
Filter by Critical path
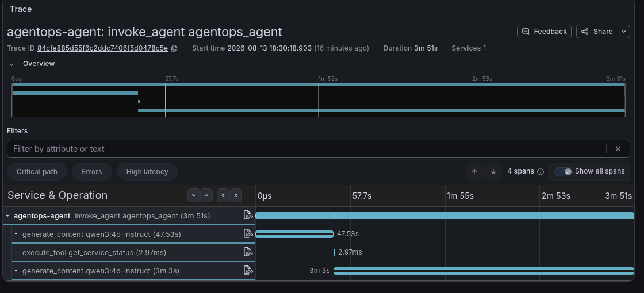pyautogui.click(x=37, y=172)
